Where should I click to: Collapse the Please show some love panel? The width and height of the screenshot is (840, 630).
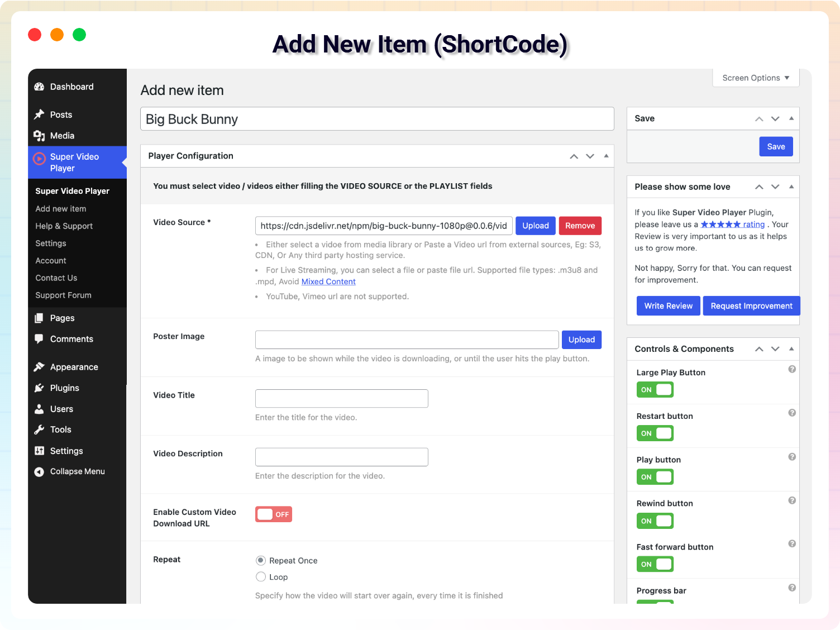[791, 187]
